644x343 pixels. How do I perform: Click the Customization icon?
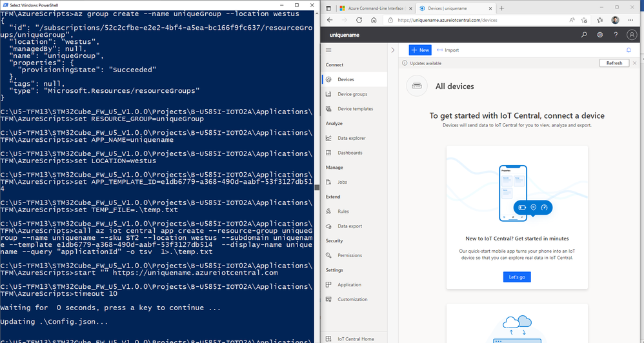pos(328,300)
